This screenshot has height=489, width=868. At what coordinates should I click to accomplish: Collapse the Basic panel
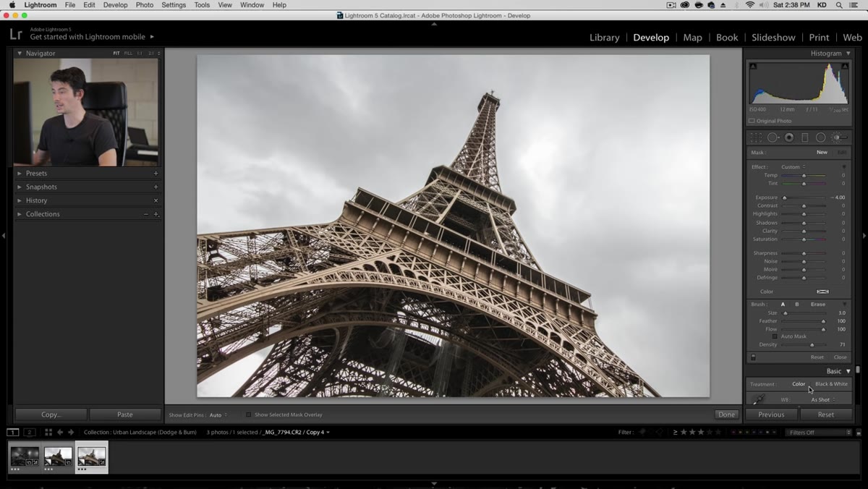[848, 371]
